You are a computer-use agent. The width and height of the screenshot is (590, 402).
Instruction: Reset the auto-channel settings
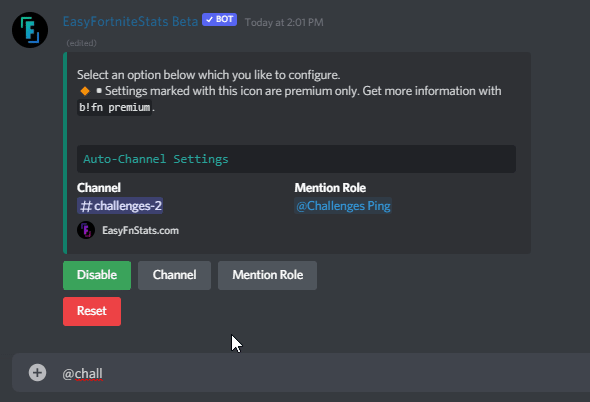coord(92,311)
